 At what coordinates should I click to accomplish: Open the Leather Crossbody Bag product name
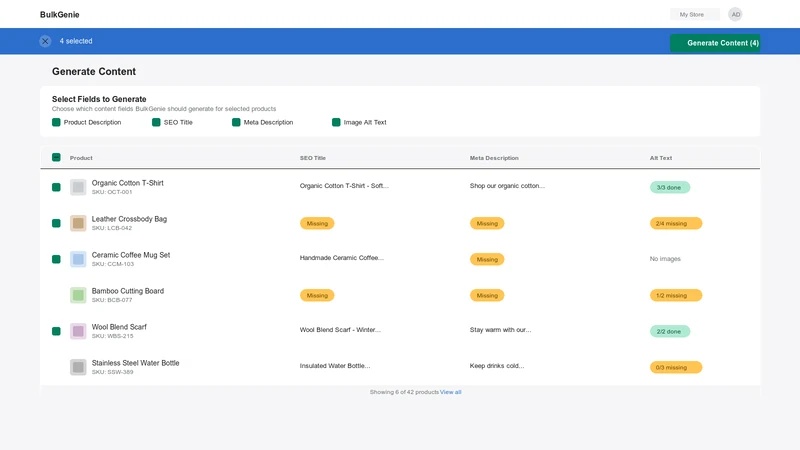(x=129, y=219)
